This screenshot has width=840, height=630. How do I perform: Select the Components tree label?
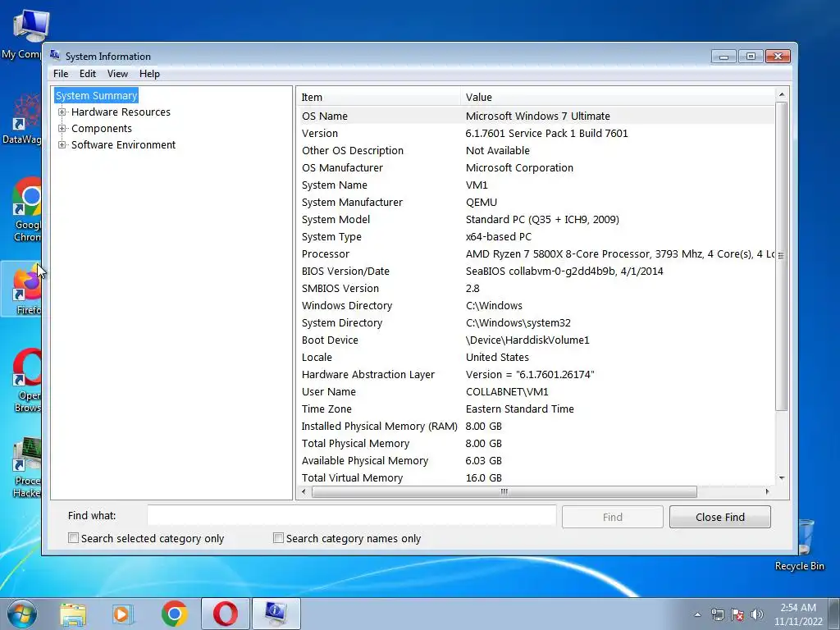[x=101, y=129]
